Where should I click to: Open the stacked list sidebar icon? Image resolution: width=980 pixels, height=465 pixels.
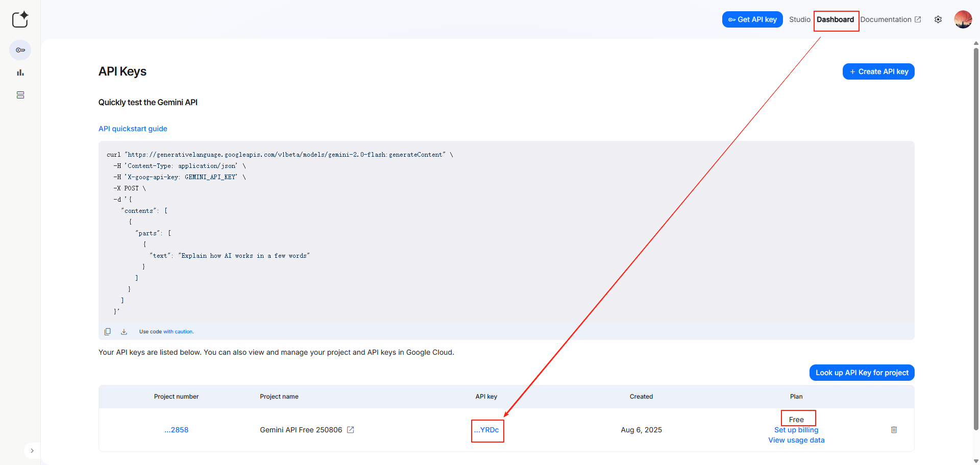20,95
